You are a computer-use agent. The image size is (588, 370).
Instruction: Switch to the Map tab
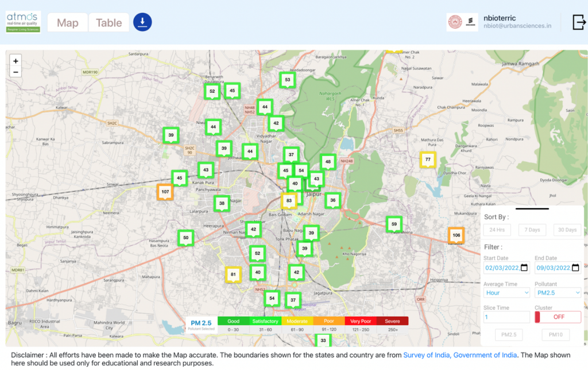(68, 23)
